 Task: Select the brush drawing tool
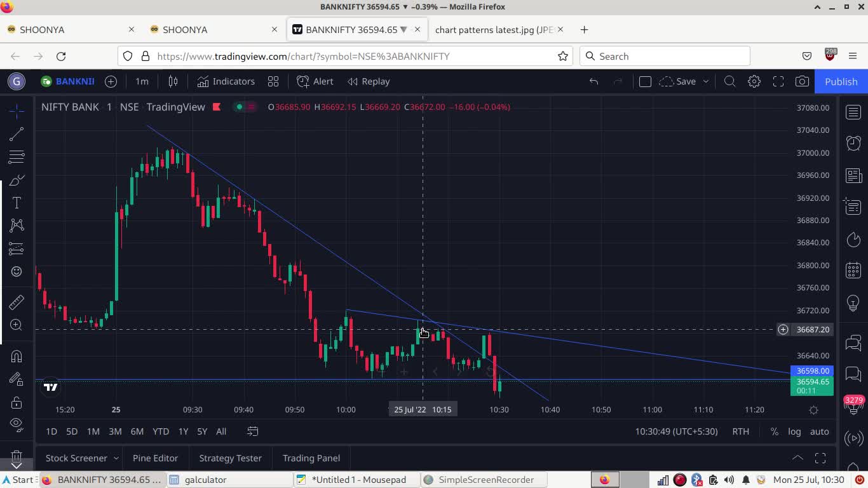coord(17,180)
